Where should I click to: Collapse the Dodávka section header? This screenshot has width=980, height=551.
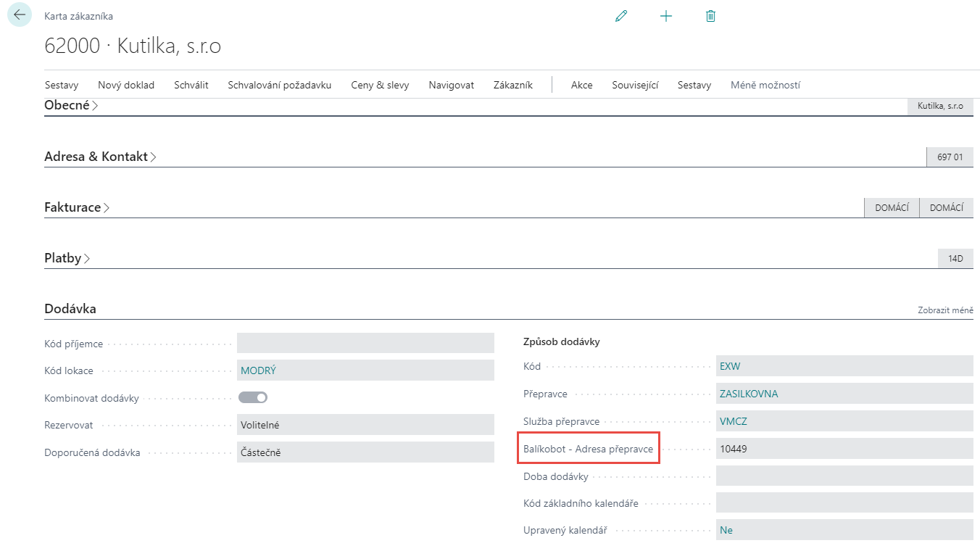point(70,309)
